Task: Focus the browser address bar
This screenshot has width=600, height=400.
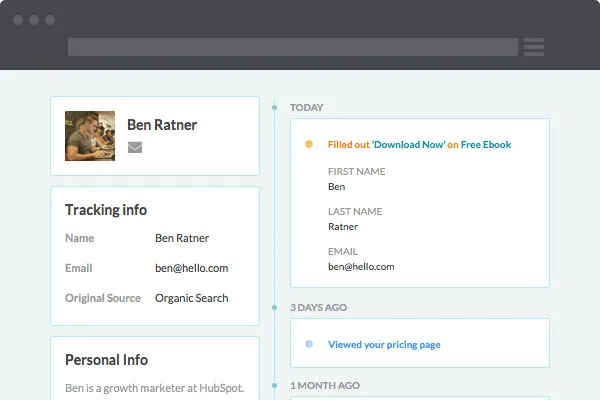Action: [292, 47]
